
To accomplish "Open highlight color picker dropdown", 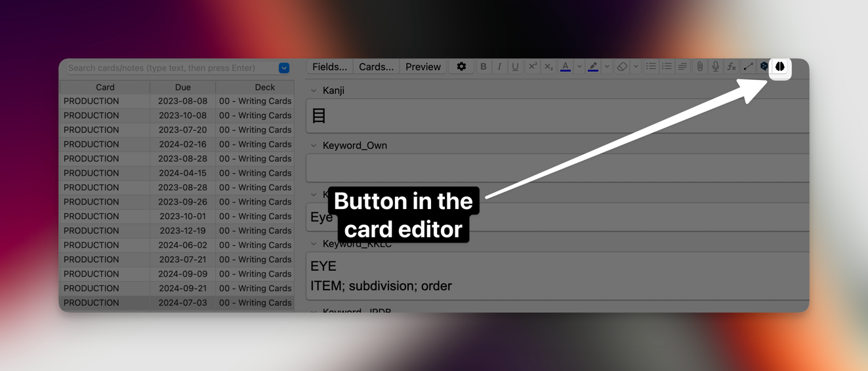I will click(x=607, y=67).
